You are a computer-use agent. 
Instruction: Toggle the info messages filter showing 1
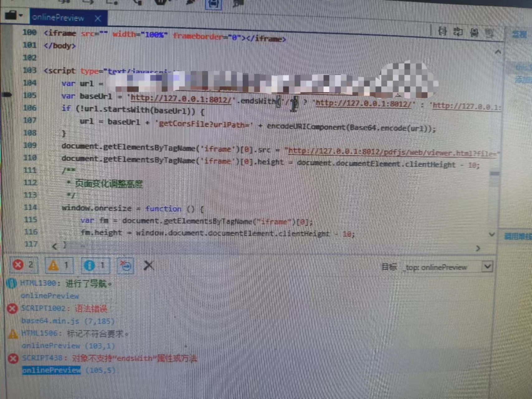pos(95,266)
